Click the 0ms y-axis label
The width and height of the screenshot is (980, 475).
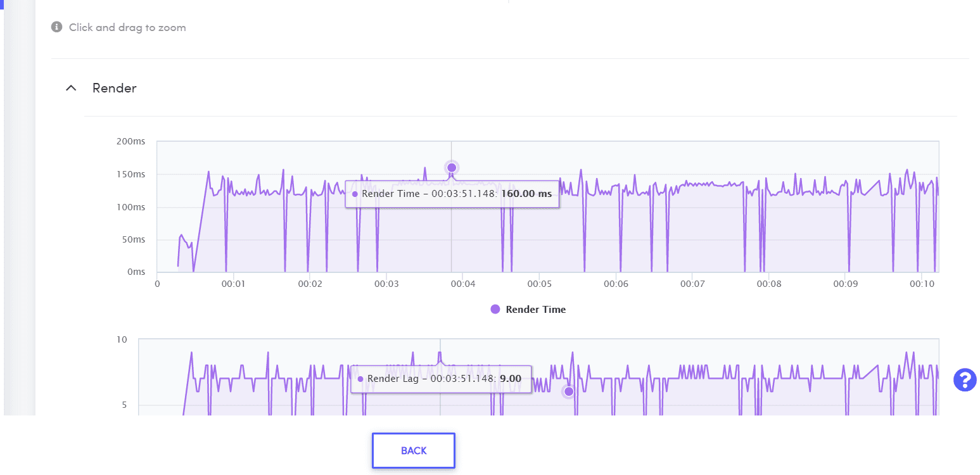click(136, 272)
